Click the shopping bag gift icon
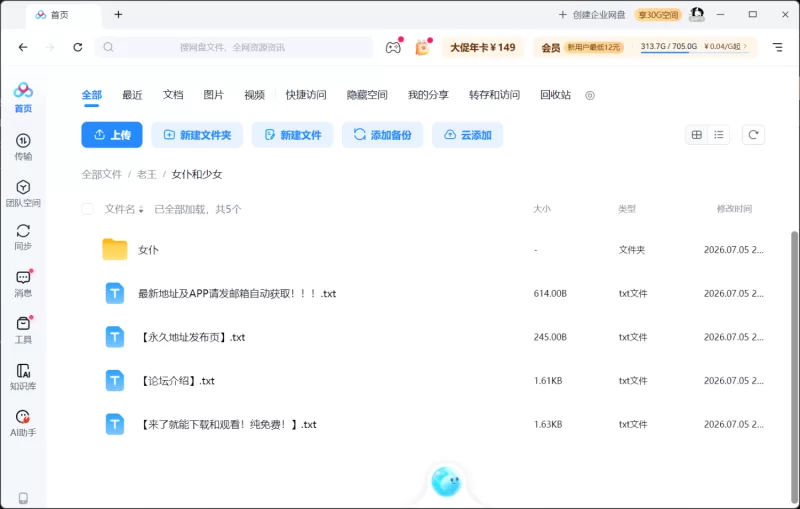The image size is (800, 509). coord(422,47)
